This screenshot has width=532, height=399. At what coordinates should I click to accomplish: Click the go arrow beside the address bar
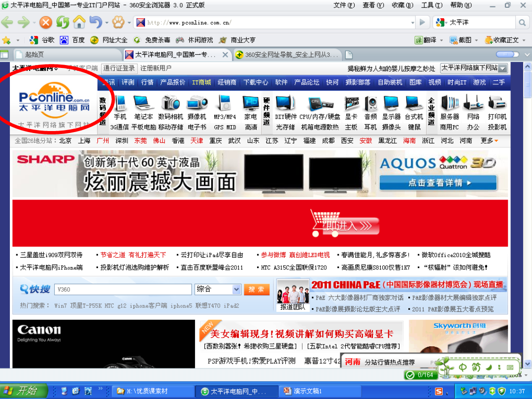click(423, 22)
